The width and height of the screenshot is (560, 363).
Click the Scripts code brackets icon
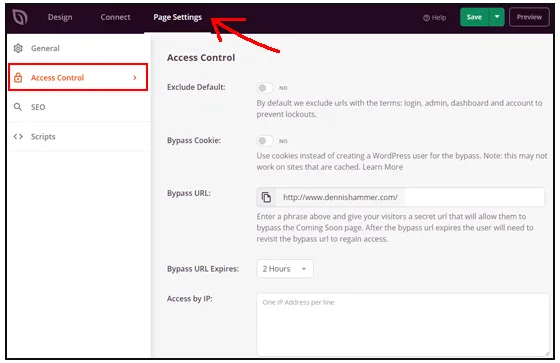(x=18, y=136)
